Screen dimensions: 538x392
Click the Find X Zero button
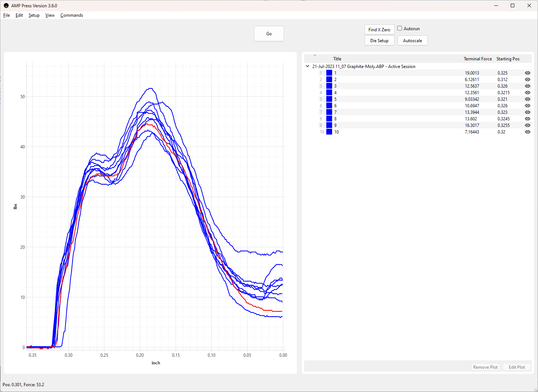(379, 30)
